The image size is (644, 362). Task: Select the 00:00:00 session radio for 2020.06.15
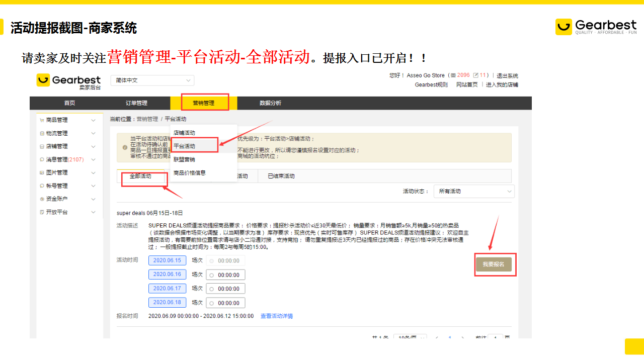click(211, 261)
